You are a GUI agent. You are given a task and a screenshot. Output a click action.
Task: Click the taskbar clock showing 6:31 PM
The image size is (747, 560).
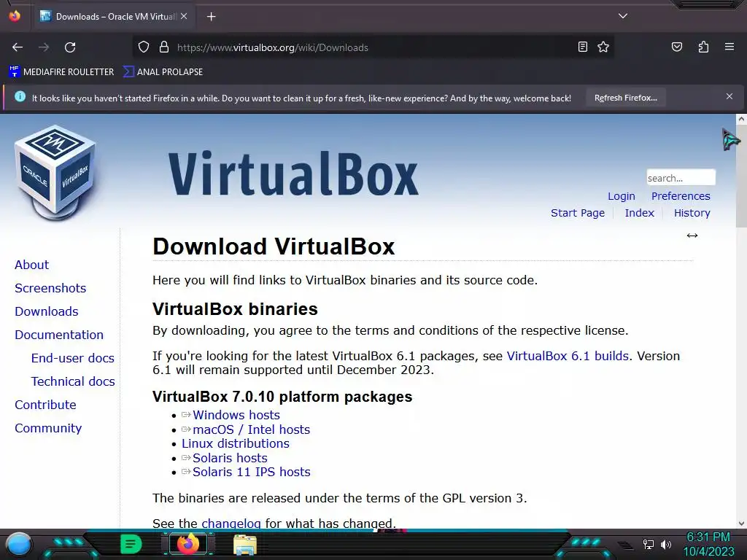708,544
